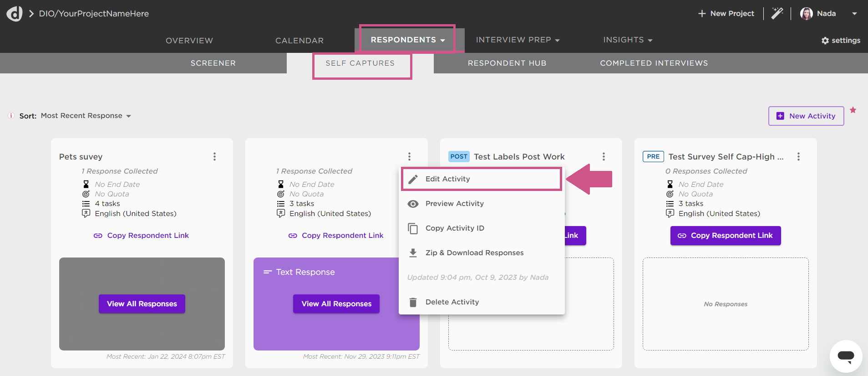Click the Discuss.io logo icon
This screenshot has width=868, height=376.
pos(14,14)
